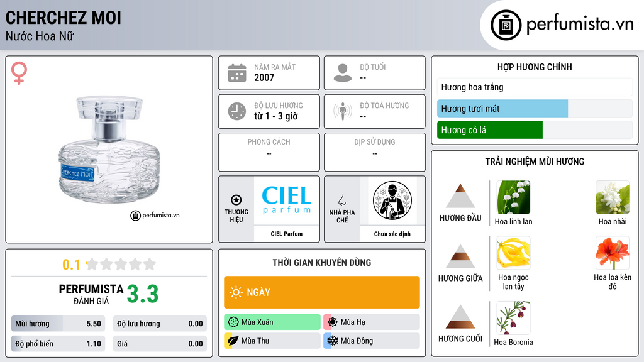Click the CIEL parfum brand logo
The height and width of the screenshot is (362, 644).
click(x=287, y=200)
